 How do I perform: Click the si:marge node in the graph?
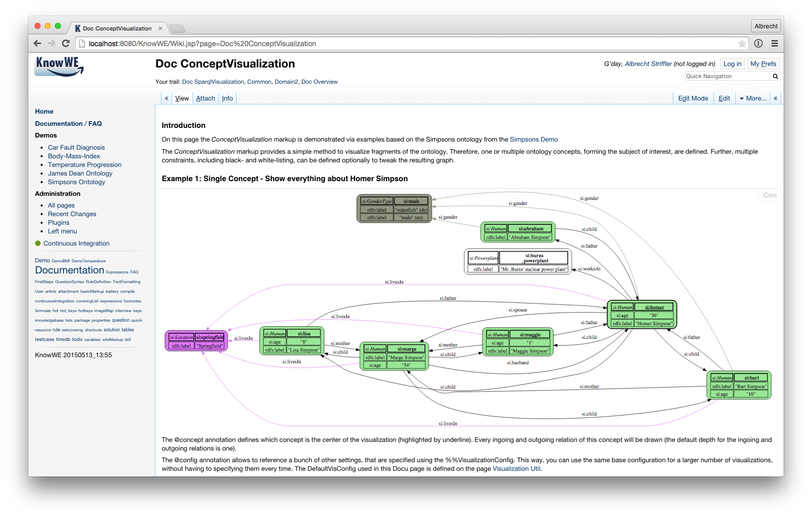(394, 357)
